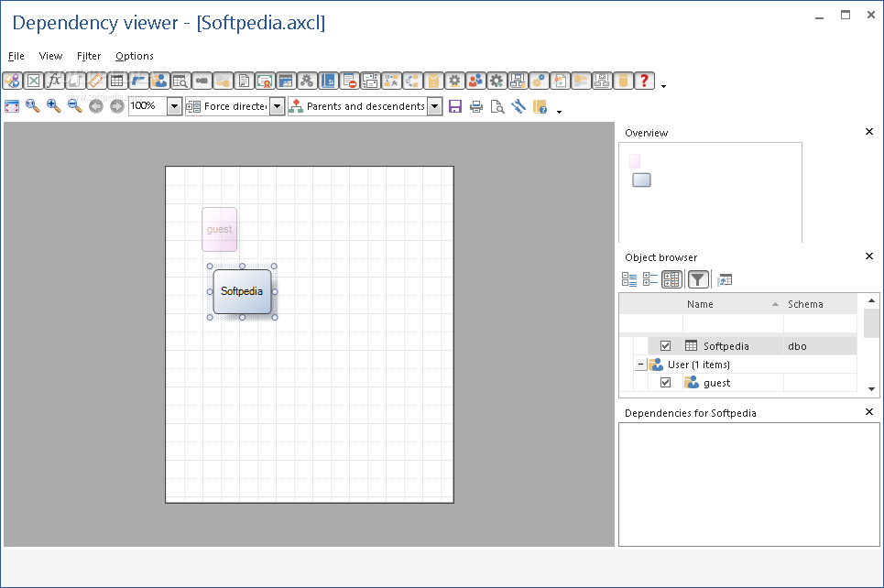
Task: Click the zoom to 1:1 magnifier icon
Action: pyautogui.click(x=33, y=106)
